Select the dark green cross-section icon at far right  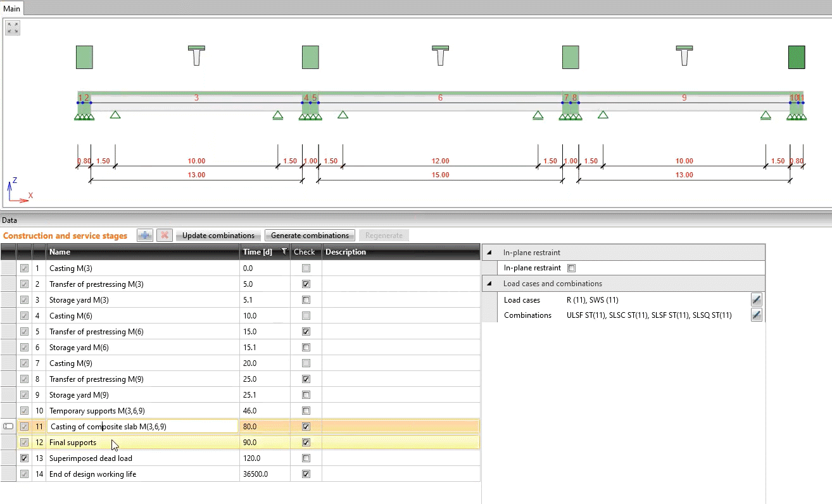coord(797,57)
